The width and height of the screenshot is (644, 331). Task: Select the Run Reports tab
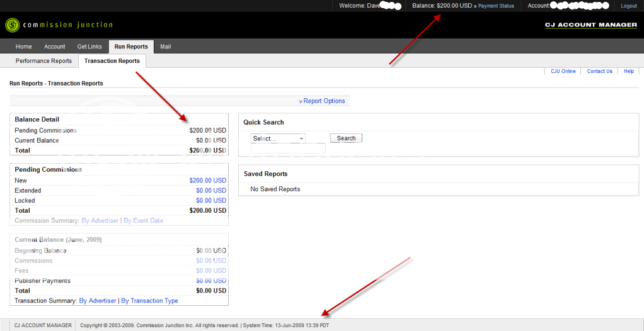coord(131,47)
